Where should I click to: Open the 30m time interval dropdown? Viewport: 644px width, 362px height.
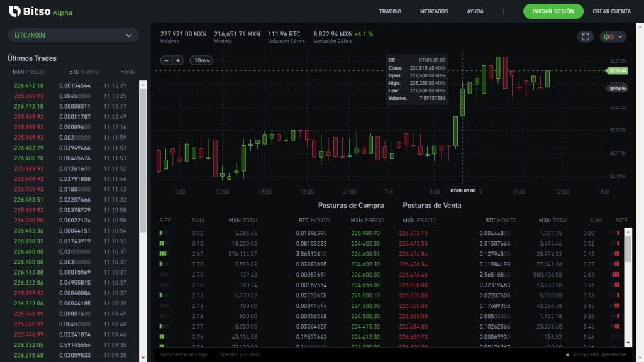200,60
